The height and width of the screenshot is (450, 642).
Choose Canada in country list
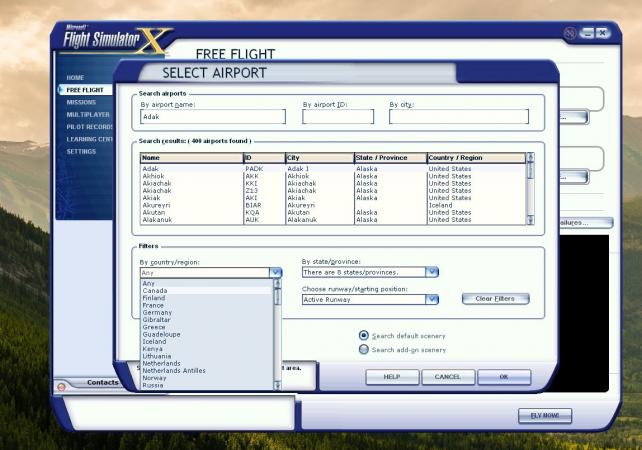tap(207, 290)
